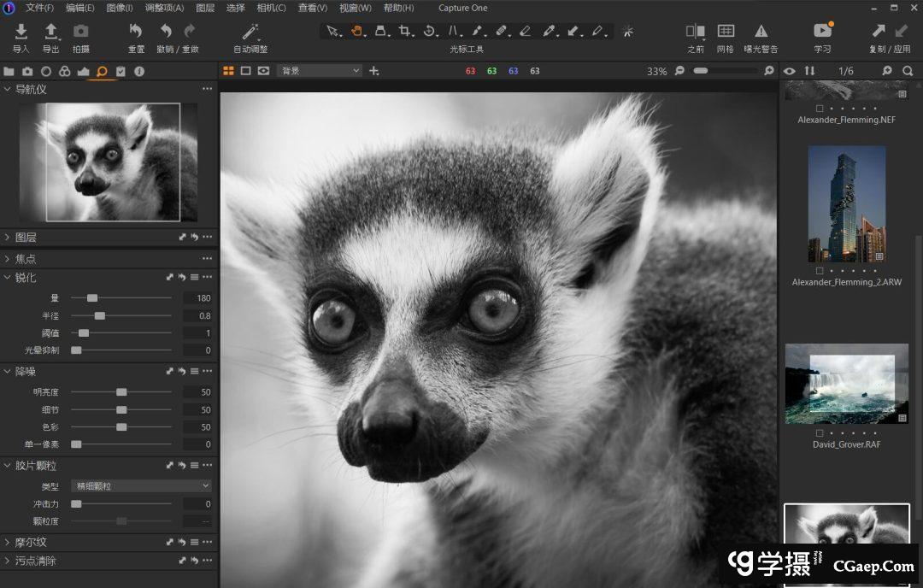The height and width of the screenshot is (588, 923).
Task: Select the Pan hand cursor tool
Action: click(357, 32)
